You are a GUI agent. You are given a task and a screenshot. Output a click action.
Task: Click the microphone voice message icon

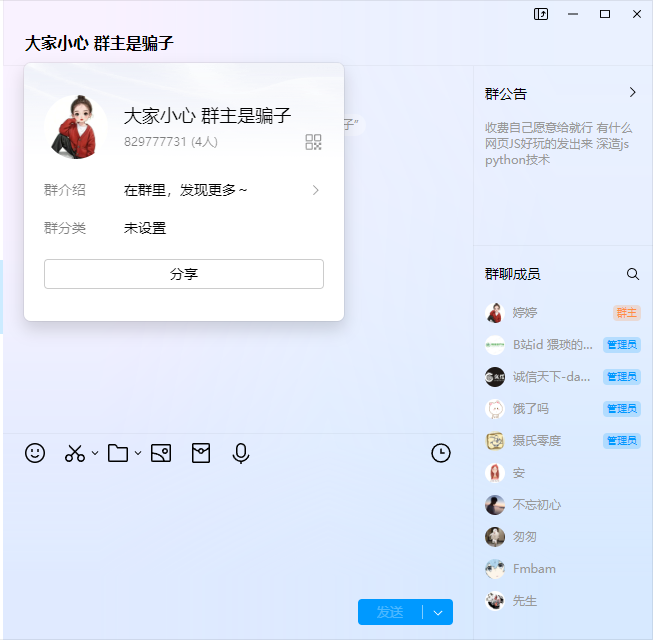click(241, 453)
